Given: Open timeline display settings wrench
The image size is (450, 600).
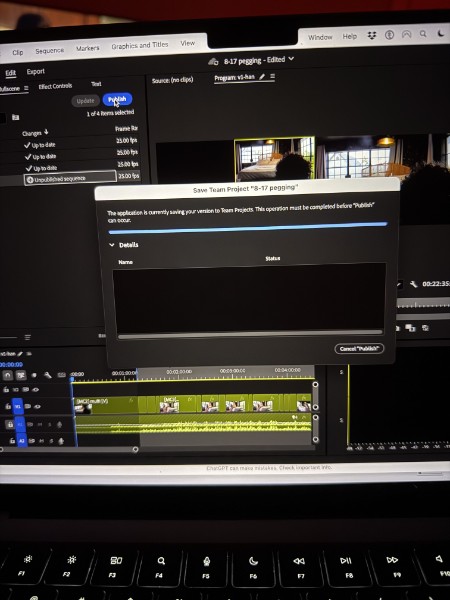Looking at the screenshot, I should (x=48, y=375).
